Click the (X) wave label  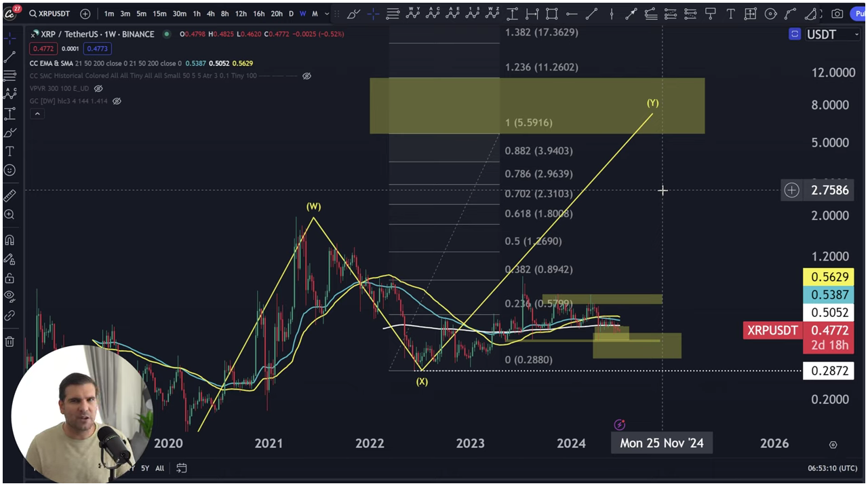coord(422,381)
